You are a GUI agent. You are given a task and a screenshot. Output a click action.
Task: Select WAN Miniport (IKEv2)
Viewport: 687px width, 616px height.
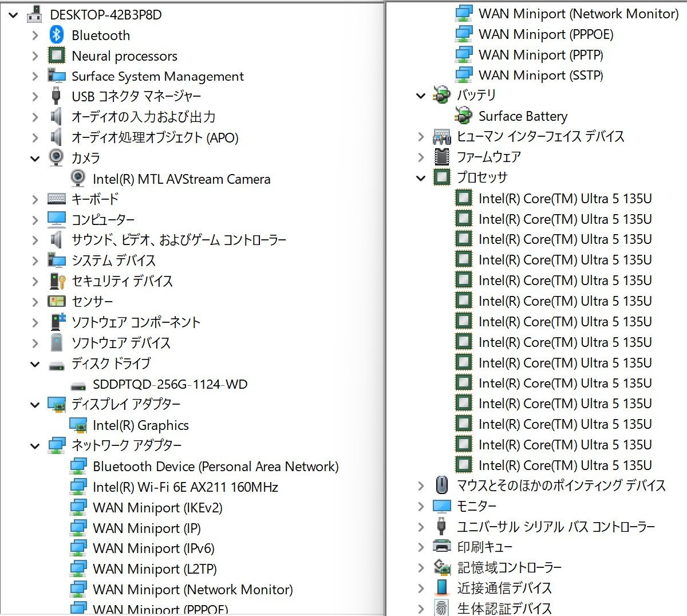coord(157,508)
